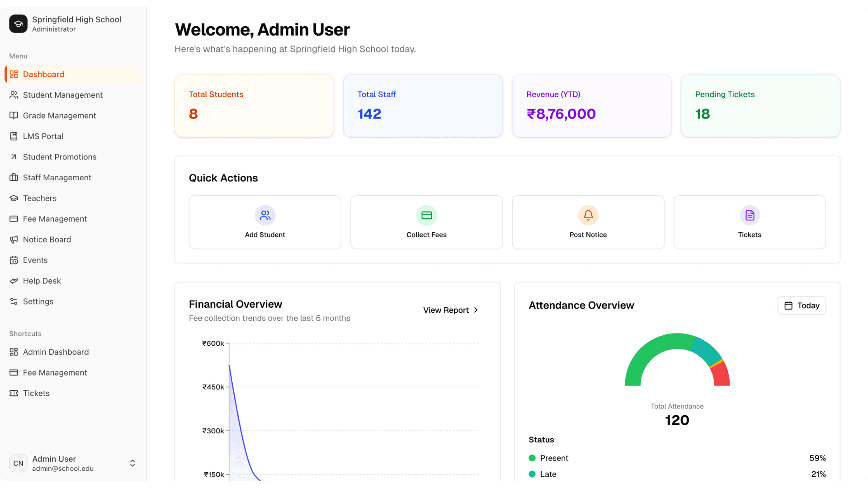Screen dimensions: 868x488
Task: Open the Today date filter on Attendance Overview
Action: (802, 305)
